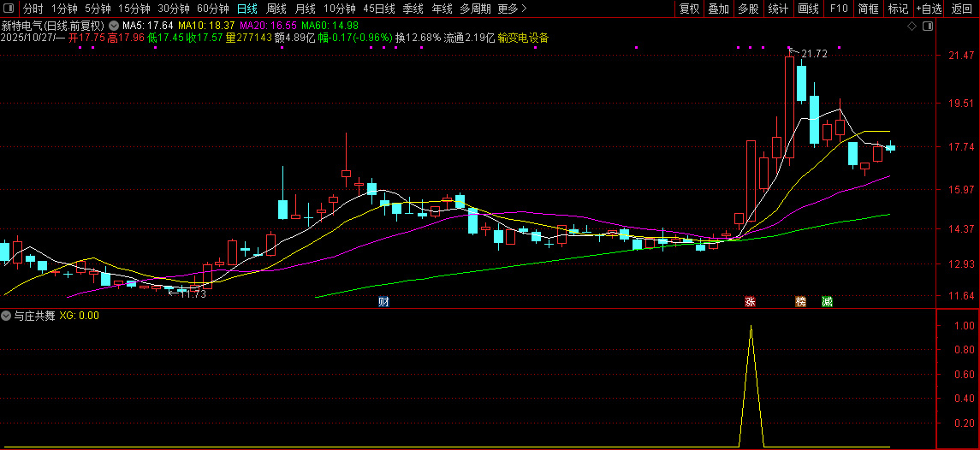Toggle 叠加 overlay comparison mode
The width and height of the screenshot is (980, 450).
718,9
